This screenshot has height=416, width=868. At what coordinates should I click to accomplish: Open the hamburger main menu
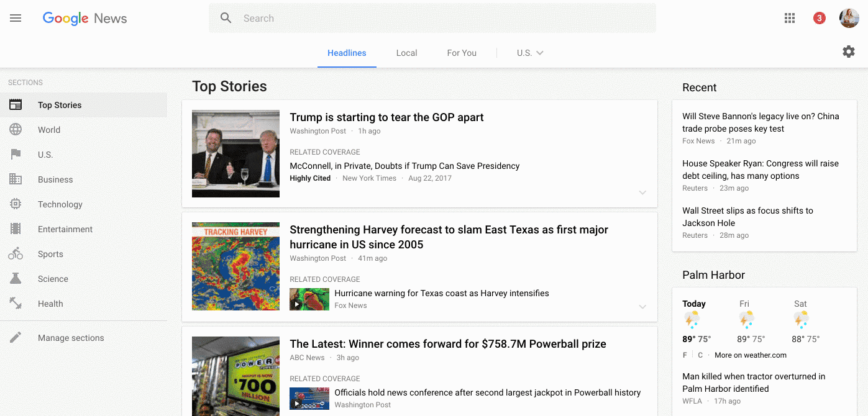coord(16,19)
